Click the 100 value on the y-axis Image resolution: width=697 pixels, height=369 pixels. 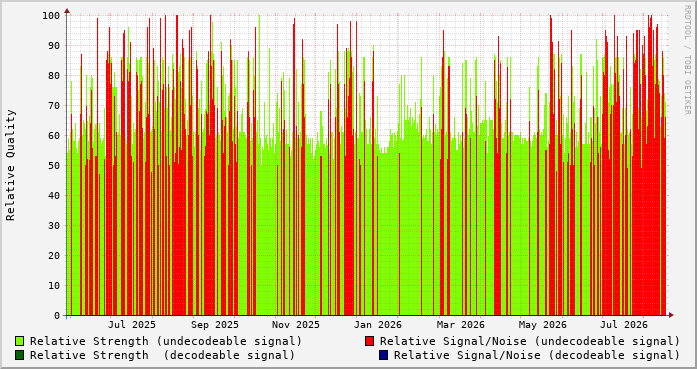click(x=51, y=16)
